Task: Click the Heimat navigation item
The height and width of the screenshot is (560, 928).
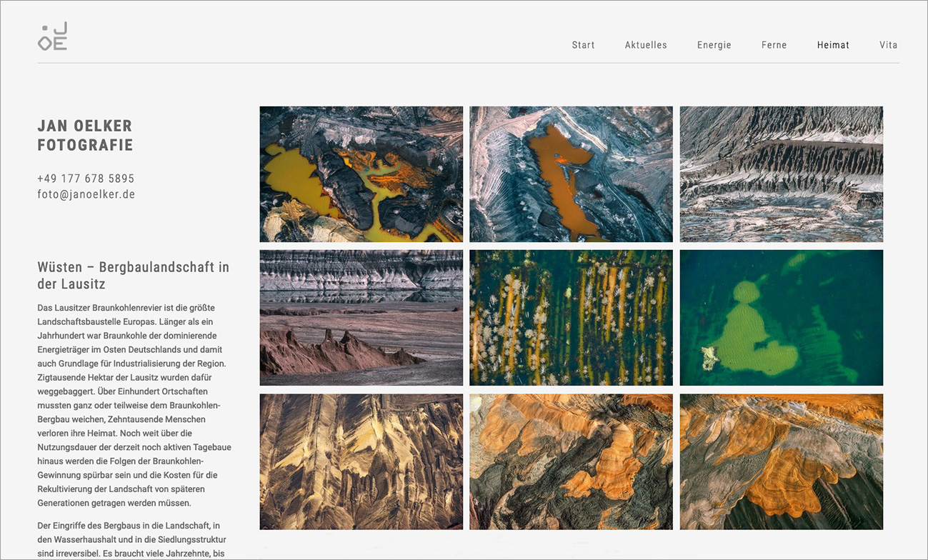Action: pyautogui.click(x=833, y=45)
